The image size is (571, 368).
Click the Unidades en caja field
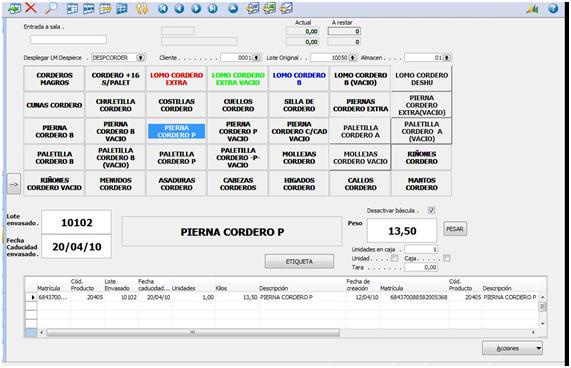click(421, 249)
